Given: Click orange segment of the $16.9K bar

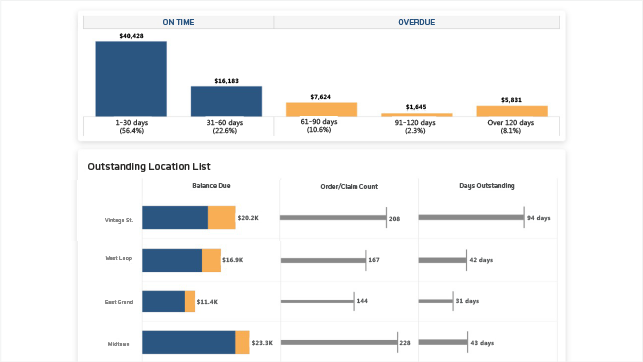Looking at the screenshot, I should click(212, 260).
